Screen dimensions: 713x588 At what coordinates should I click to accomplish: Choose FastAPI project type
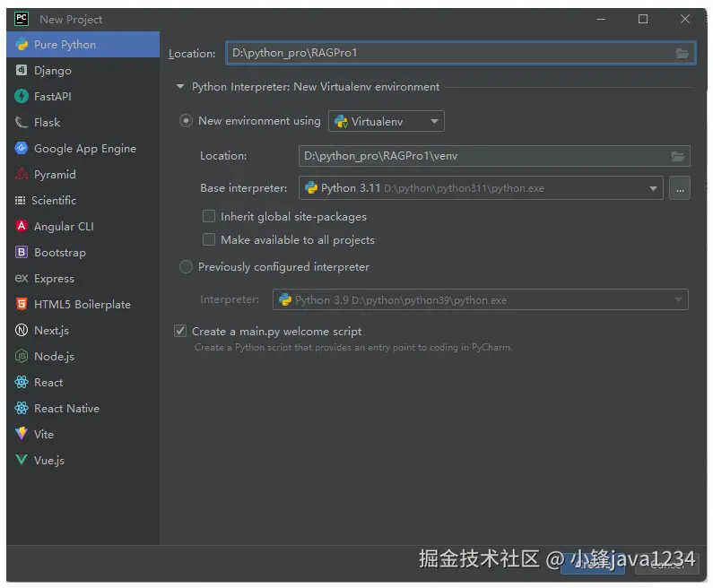click(83, 96)
